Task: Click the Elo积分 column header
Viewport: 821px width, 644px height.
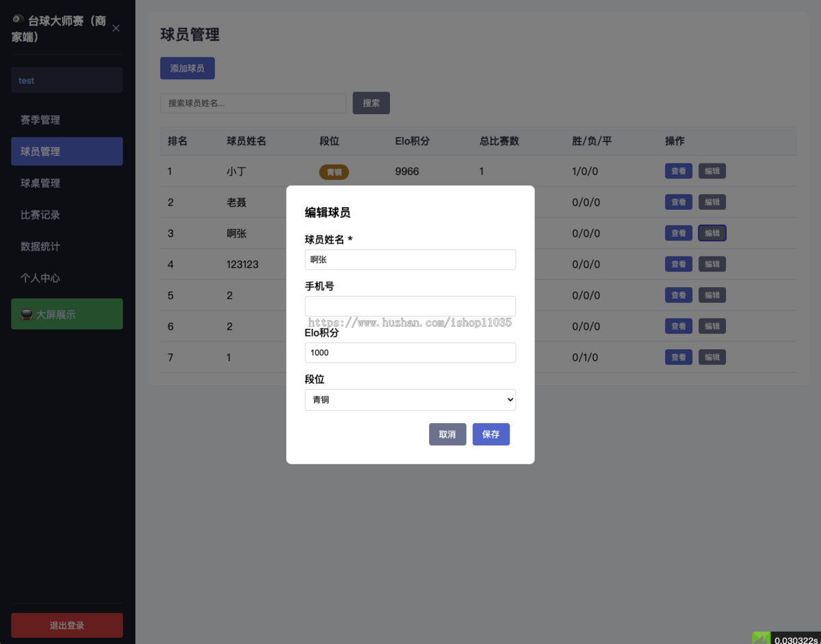Action: point(413,141)
